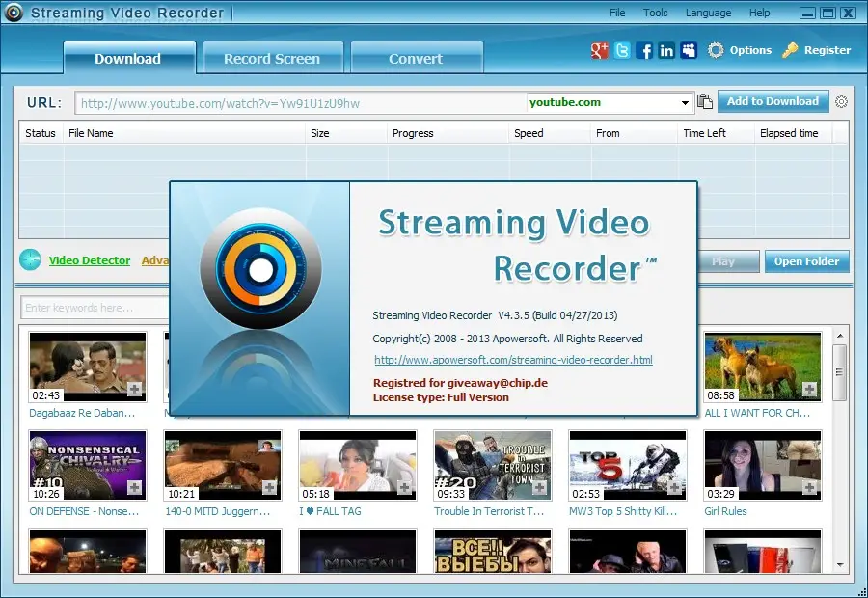868x598 pixels.
Task: Share on Google Plus icon
Action: pyautogui.click(x=600, y=50)
